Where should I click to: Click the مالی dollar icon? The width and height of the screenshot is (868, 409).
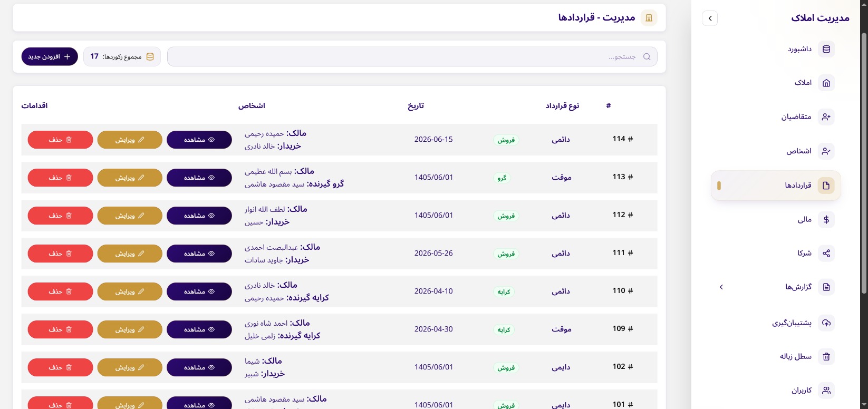click(826, 220)
